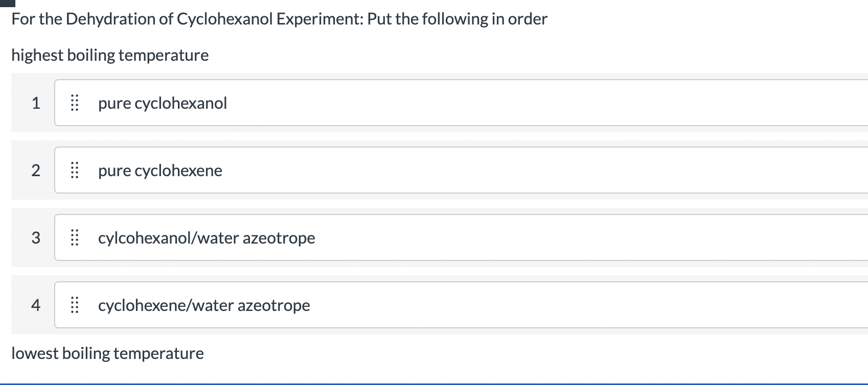This screenshot has width=868, height=385.
Task: Click the drag handle for pure cyclohexene
Action: [75, 170]
